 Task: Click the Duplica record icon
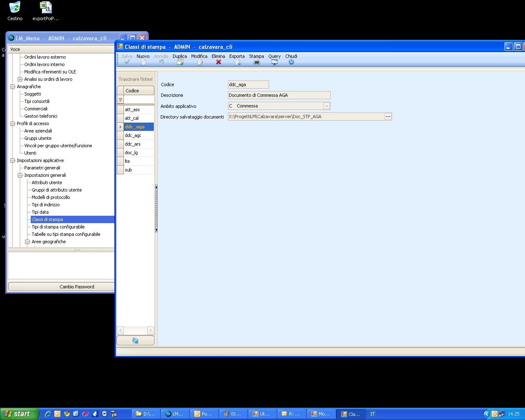point(180,62)
